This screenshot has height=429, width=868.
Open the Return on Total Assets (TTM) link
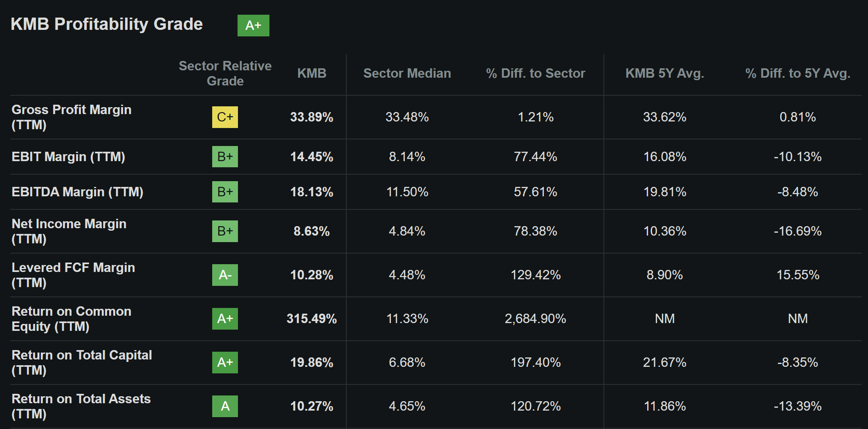click(81, 406)
